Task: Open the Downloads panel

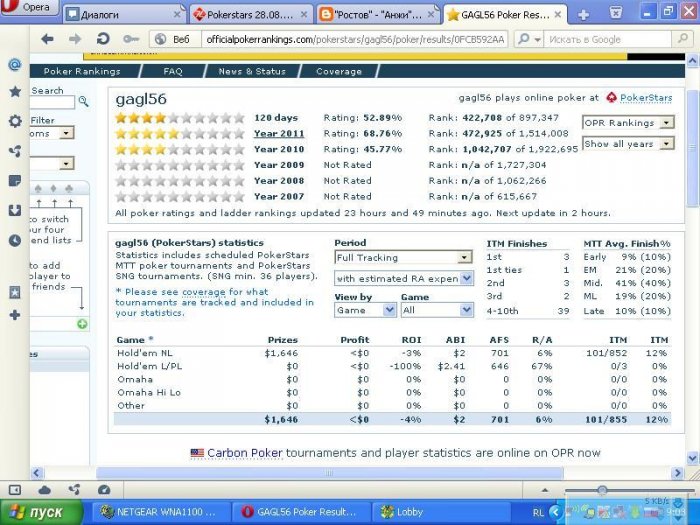Action: tap(15, 210)
